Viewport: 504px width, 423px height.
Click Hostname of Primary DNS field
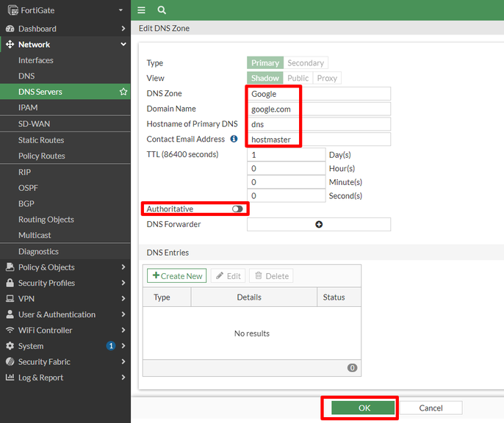pos(319,124)
